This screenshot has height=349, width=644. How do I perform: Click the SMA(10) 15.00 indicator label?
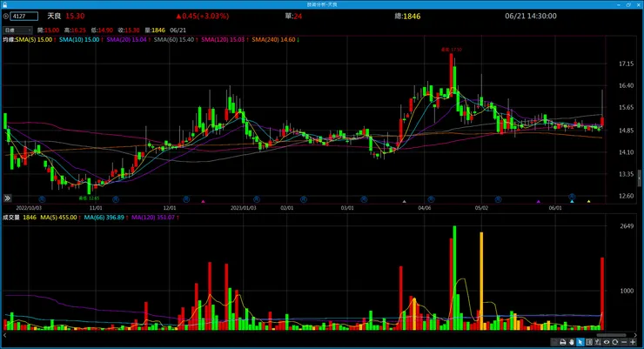coord(81,40)
